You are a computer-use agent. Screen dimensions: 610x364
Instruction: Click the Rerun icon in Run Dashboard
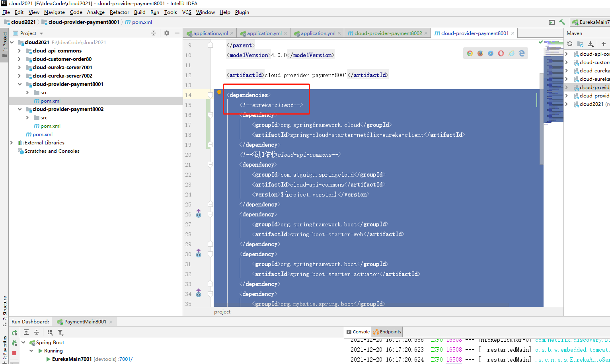(14, 333)
